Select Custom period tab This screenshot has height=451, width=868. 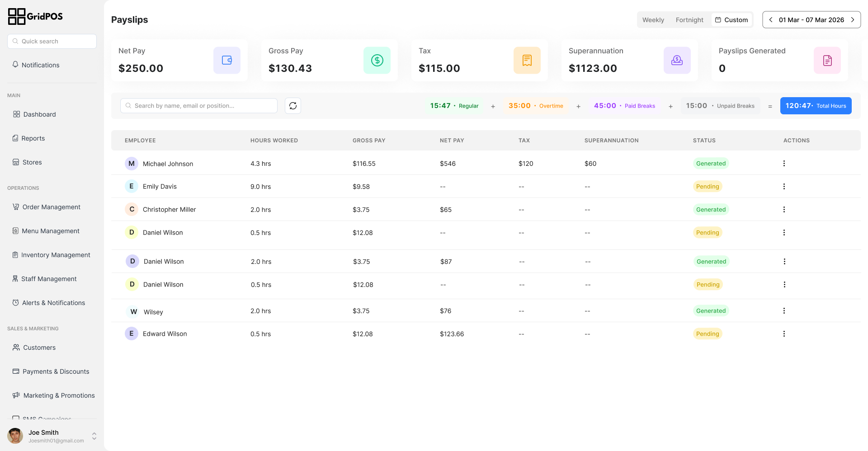click(x=731, y=20)
